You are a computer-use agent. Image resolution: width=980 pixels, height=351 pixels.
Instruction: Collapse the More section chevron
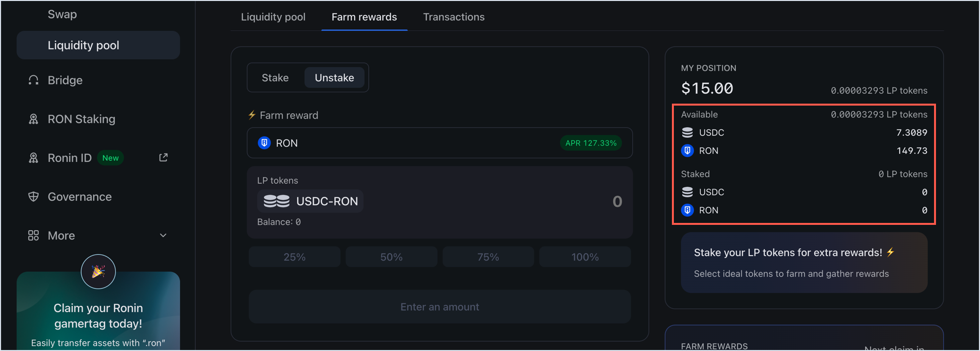[163, 235]
